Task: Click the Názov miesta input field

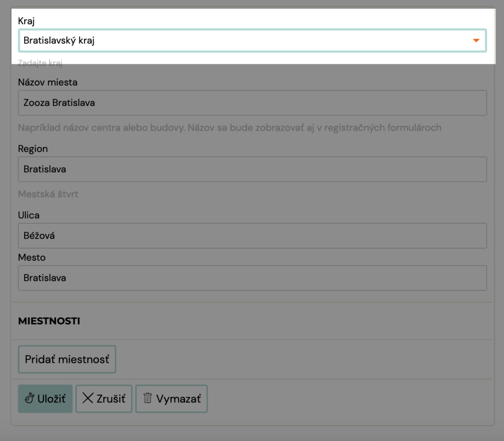Action: (252, 102)
